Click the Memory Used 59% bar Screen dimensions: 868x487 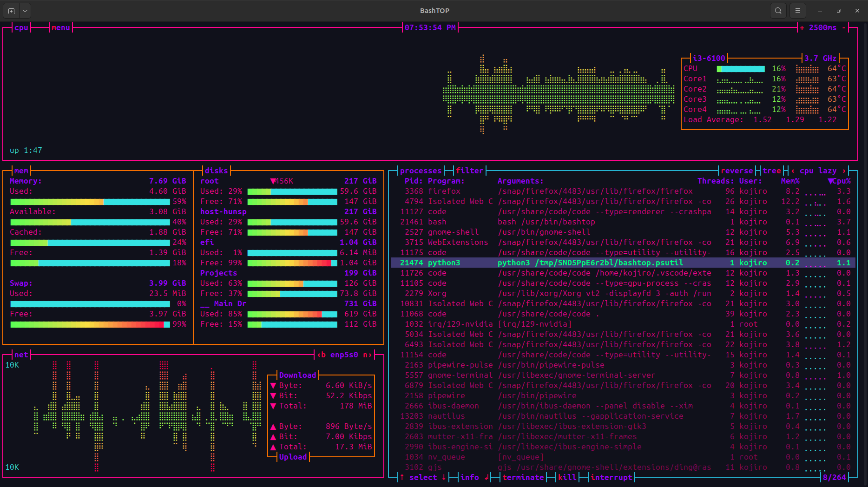[x=90, y=202]
